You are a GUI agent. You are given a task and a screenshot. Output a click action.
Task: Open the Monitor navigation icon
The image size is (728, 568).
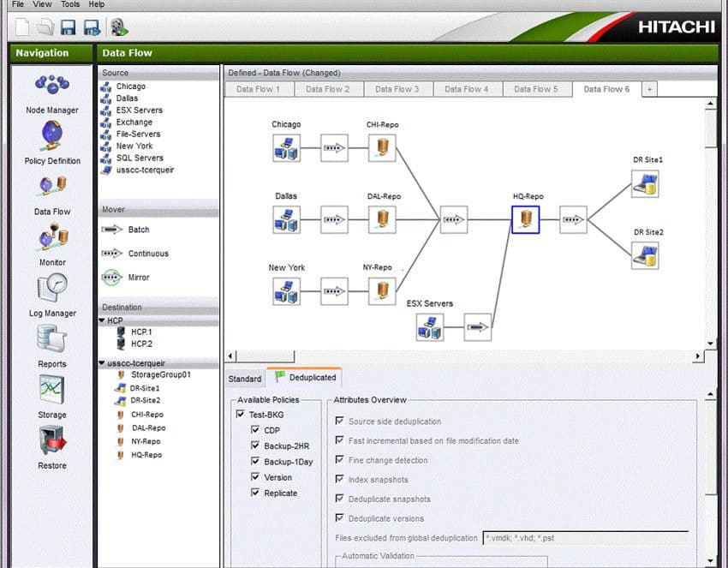tap(52, 236)
